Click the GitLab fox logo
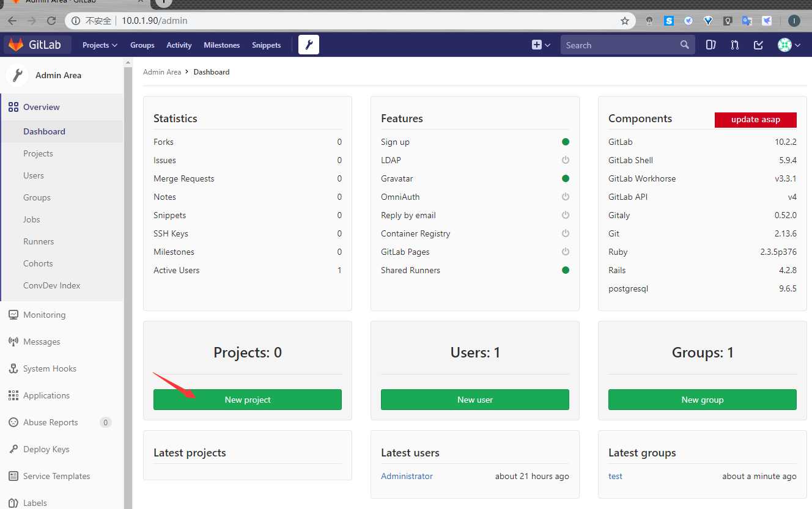This screenshot has height=509, width=812. click(16, 45)
